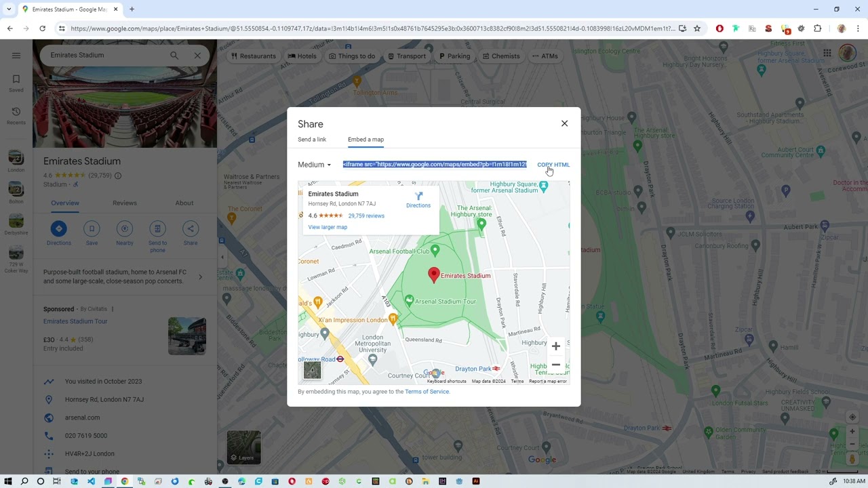This screenshot has width=868, height=488.
Task: Select the iframe embed code field
Action: pos(435,165)
